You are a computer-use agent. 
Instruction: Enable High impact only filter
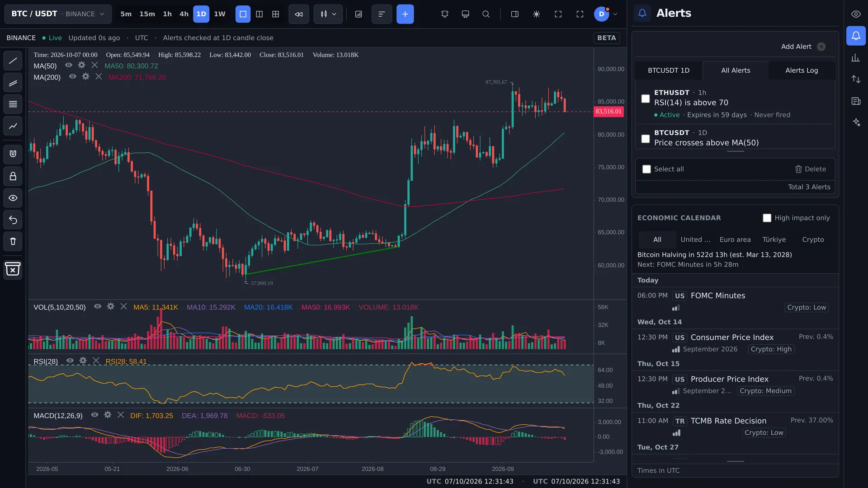pos(767,218)
